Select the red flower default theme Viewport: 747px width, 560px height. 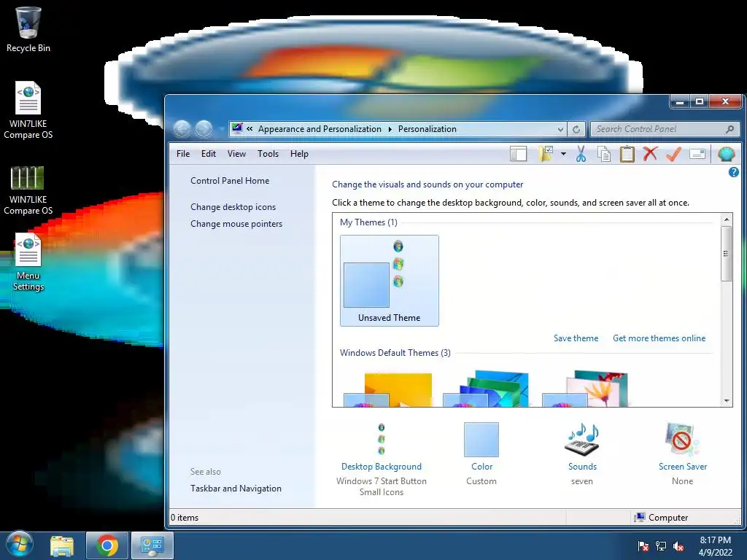pos(585,389)
